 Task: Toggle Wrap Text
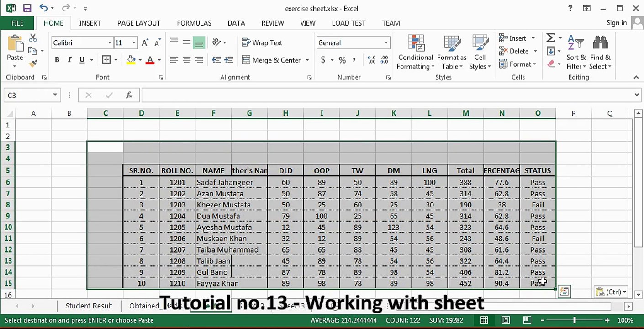pyautogui.click(x=262, y=42)
